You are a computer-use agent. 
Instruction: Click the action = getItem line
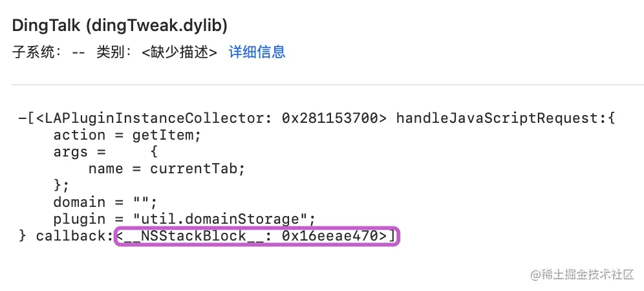(x=127, y=135)
